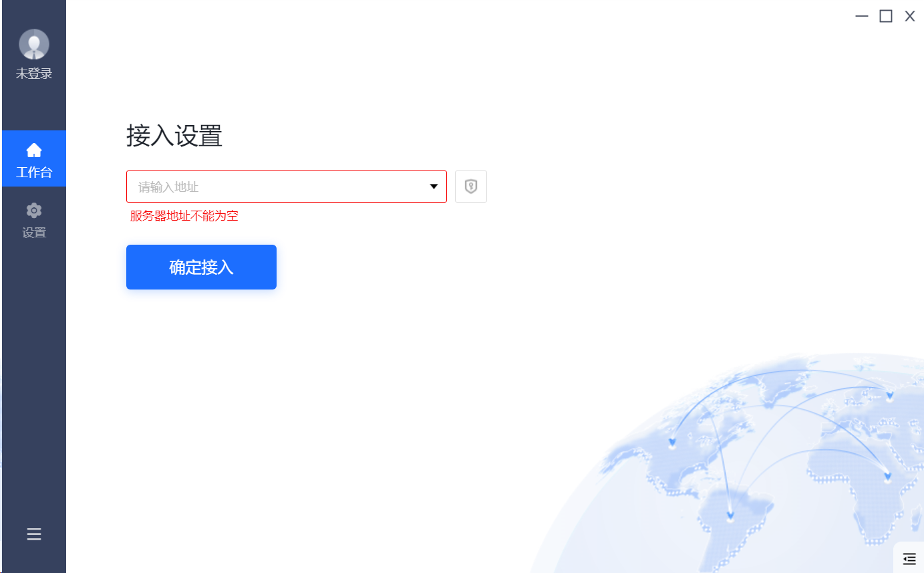
Task: Click the shield security icon button
Action: pyautogui.click(x=471, y=187)
